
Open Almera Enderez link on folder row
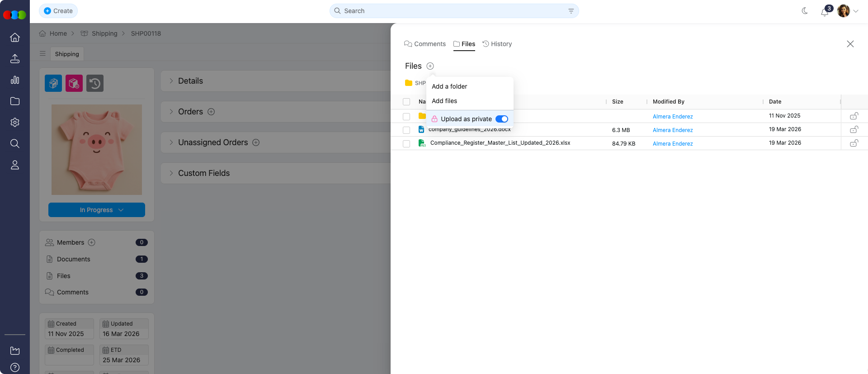[x=673, y=117]
